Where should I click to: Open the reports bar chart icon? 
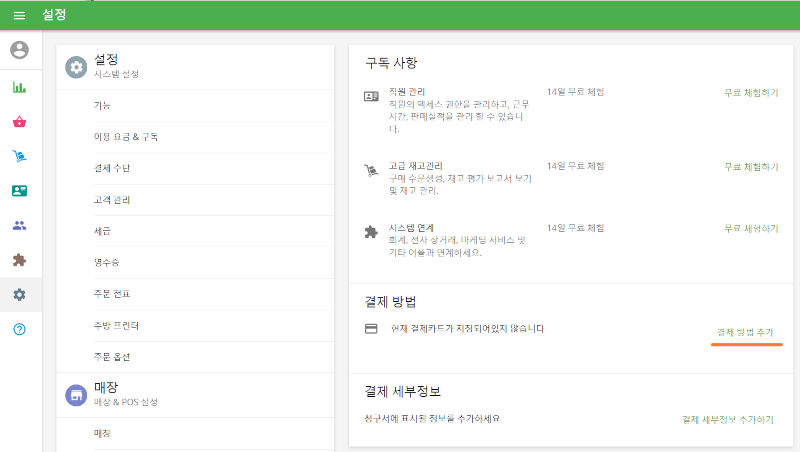pos(20,87)
